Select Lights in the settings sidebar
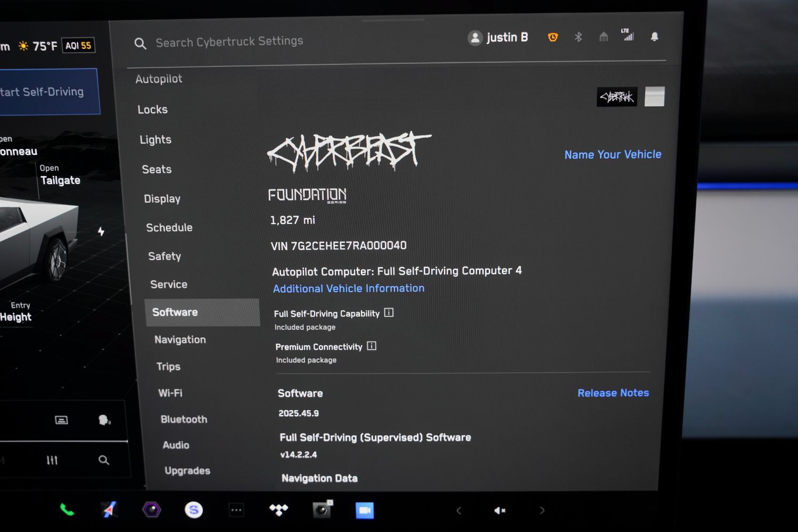The height and width of the screenshot is (532, 798). click(x=155, y=139)
